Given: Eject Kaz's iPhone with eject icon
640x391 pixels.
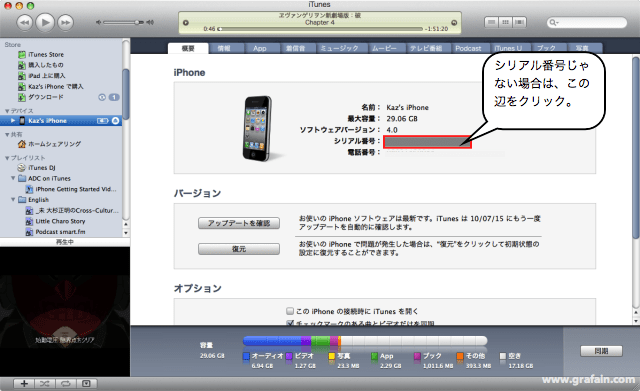Looking at the screenshot, I should [x=116, y=121].
